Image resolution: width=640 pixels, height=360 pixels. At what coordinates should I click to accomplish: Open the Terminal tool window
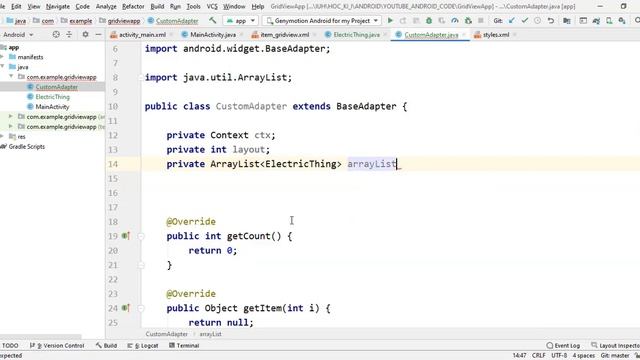[184, 345]
